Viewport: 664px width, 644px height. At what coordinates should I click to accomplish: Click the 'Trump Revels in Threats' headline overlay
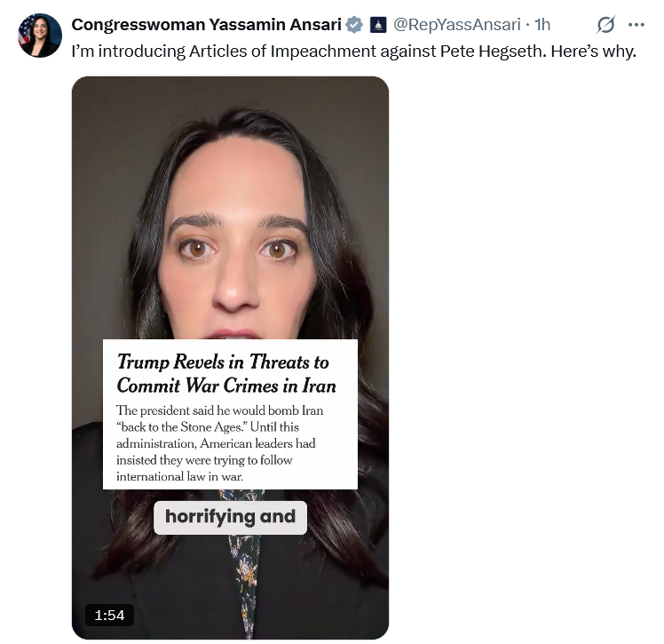[223, 362]
